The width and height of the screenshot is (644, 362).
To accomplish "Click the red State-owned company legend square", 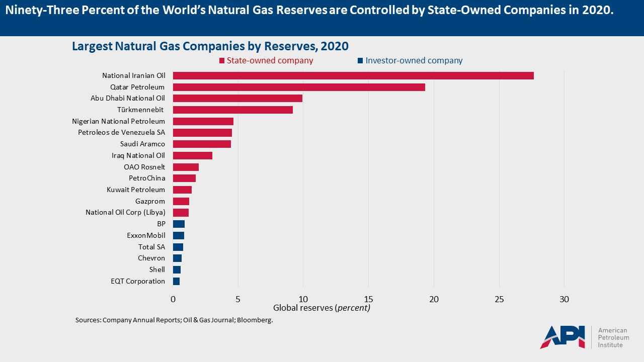I will tap(221, 61).
